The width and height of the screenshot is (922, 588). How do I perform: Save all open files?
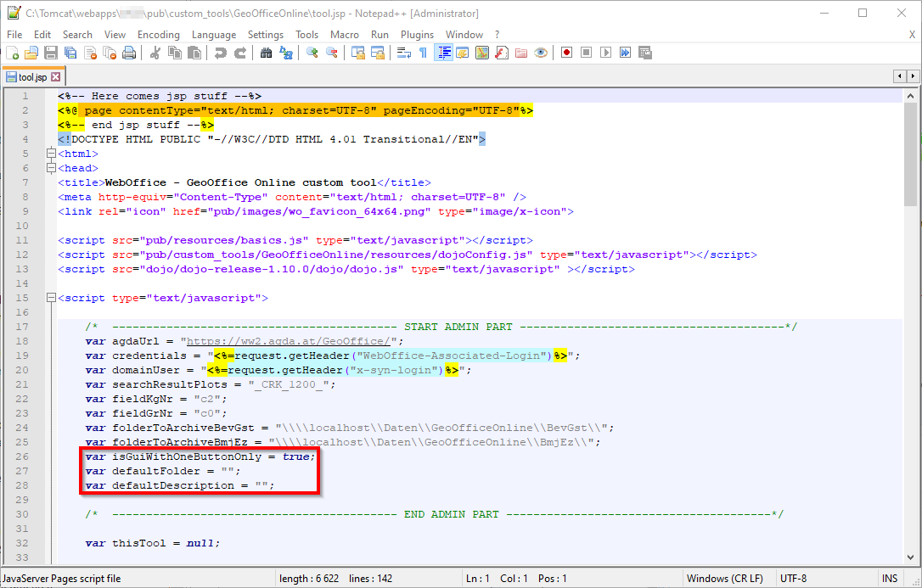pyautogui.click(x=70, y=52)
